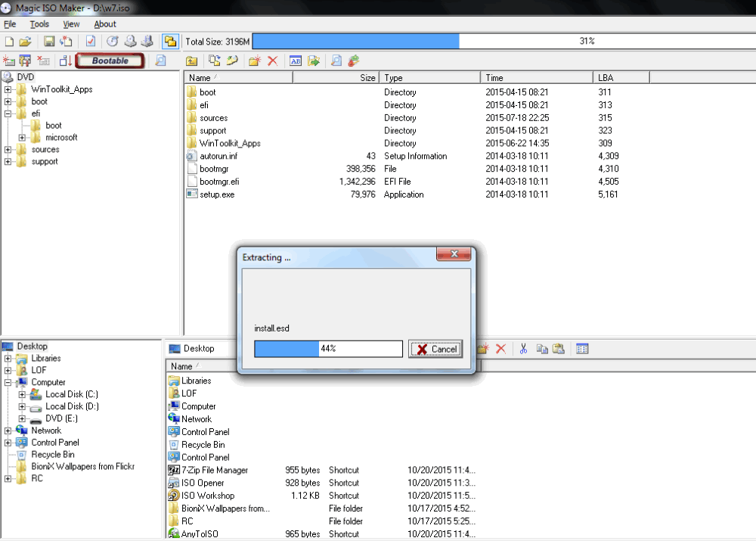Click the sort arrow icon beside Bootable
This screenshot has width=756, height=541.
[66, 61]
